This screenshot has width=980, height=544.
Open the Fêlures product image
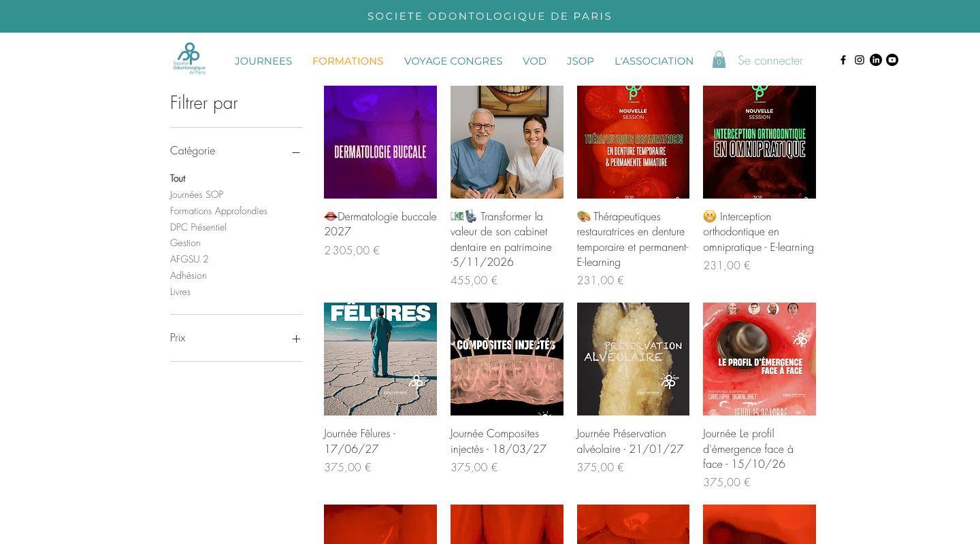pyautogui.click(x=380, y=359)
